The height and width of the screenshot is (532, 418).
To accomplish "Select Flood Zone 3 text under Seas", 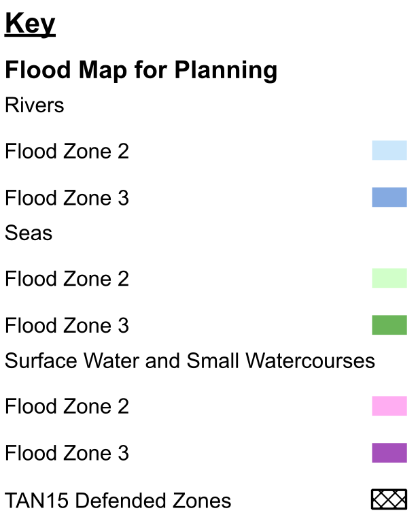I will click(67, 325).
